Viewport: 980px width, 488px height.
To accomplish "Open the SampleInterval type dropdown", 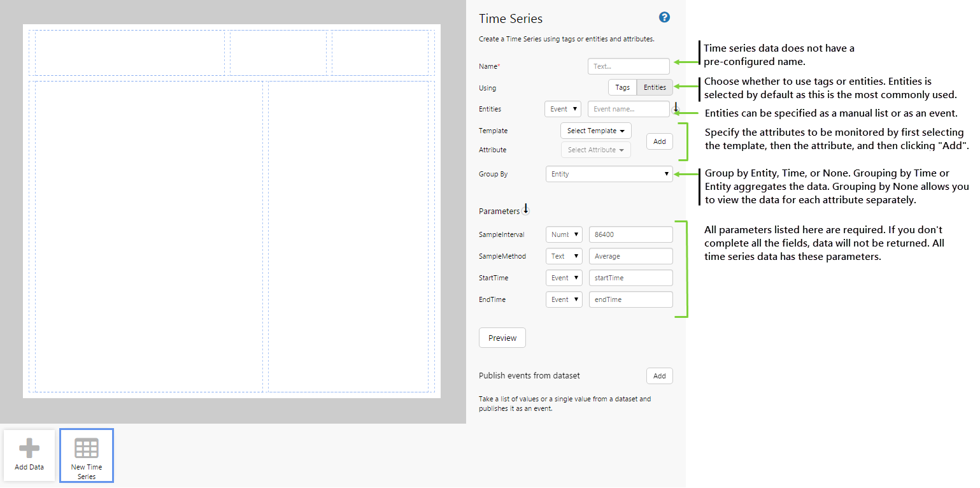I will pyautogui.click(x=564, y=234).
